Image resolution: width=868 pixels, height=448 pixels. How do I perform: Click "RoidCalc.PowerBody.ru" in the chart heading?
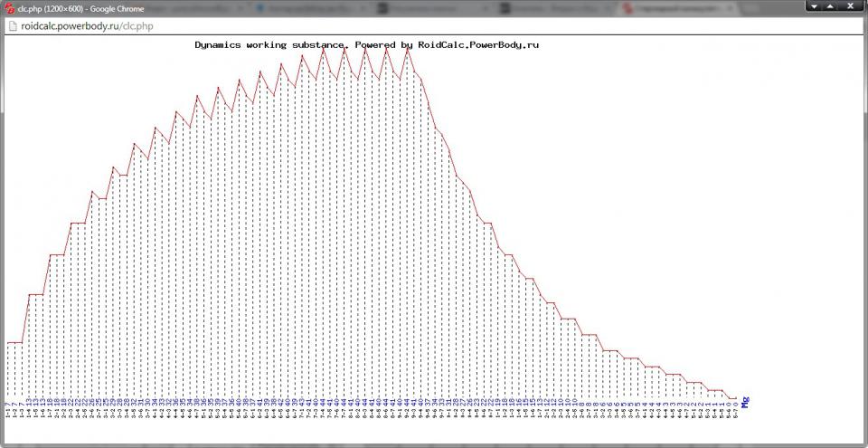tap(477, 44)
